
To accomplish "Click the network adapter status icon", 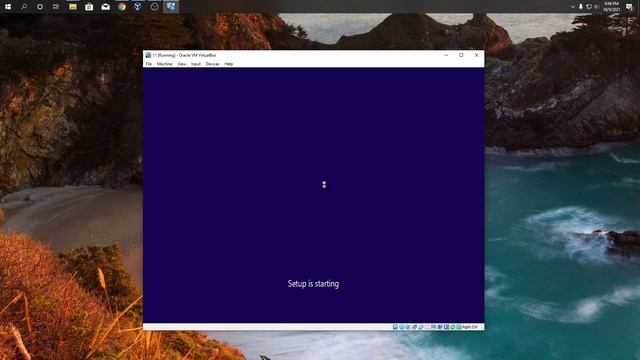I will 415,327.
